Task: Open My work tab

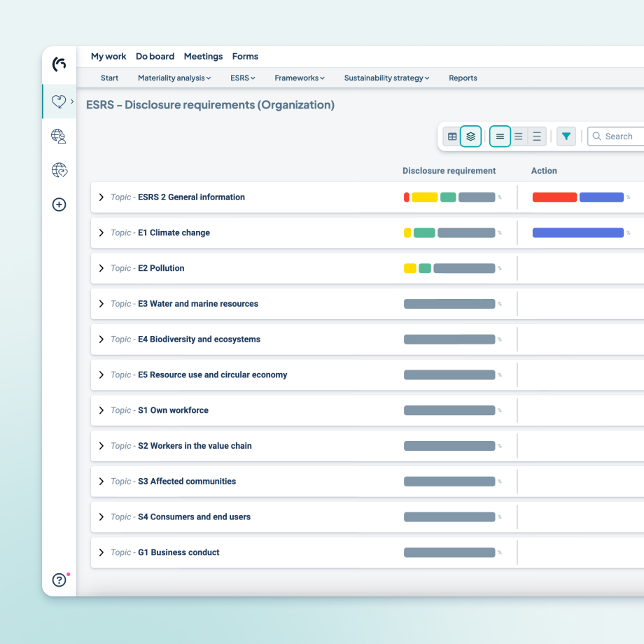Action: [108, 56]
